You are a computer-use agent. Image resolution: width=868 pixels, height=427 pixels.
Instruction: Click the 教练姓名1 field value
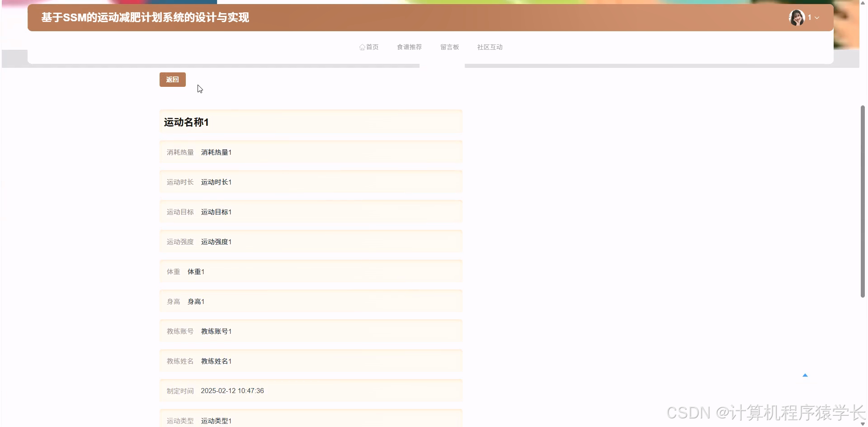(x=216, y=361)
